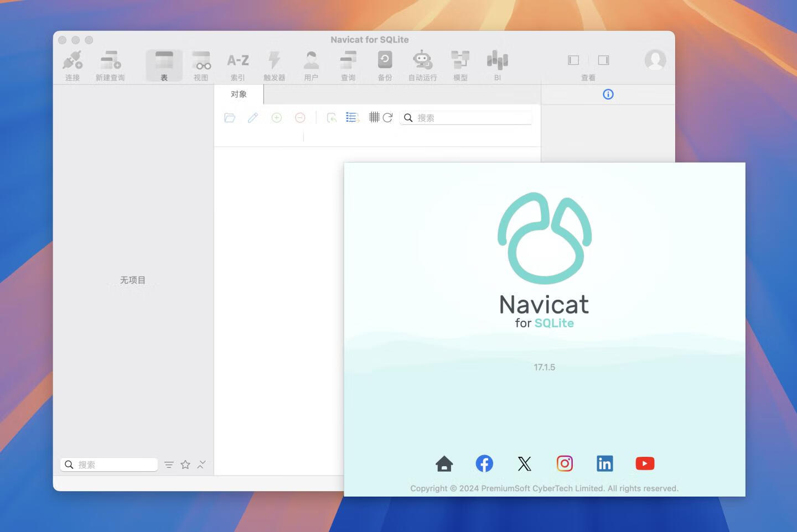
Task: Toggle the left sidebar pane view button
Action: 573,60
